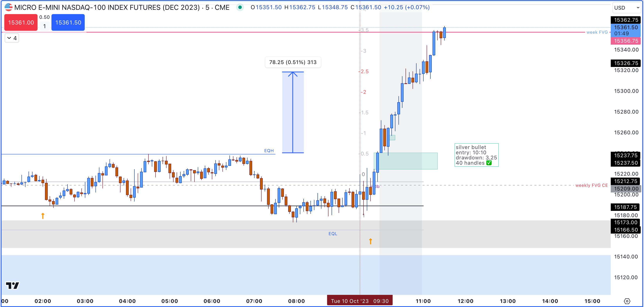The width and height of the screenshot is (644, 307).
Task: Click the 15173.00 price axis label
Action: (x=626, y=222)
